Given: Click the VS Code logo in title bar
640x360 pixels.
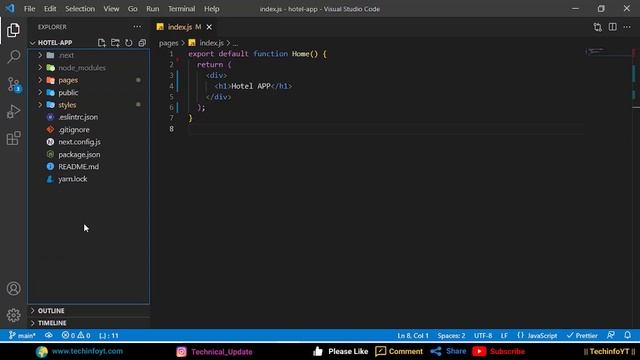Looking at the screenshot, I should (x=10, y=8).
